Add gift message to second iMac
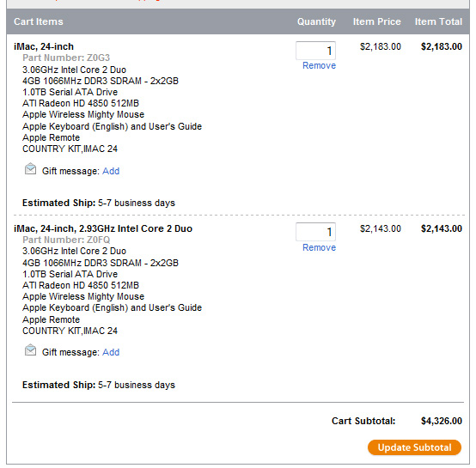This screenshot has width=476, height=468. (x=111, y=352)
